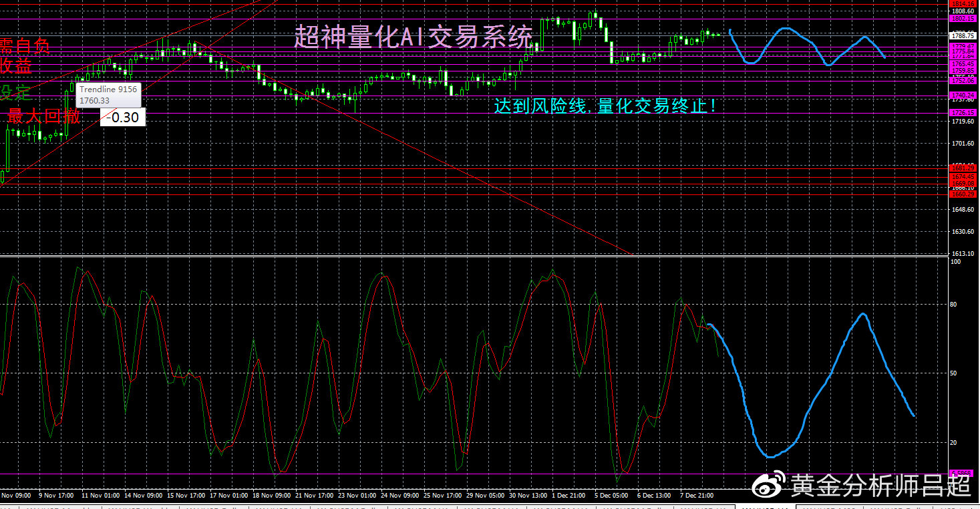Click the 1719.60 price scale value

coord(963,122)
